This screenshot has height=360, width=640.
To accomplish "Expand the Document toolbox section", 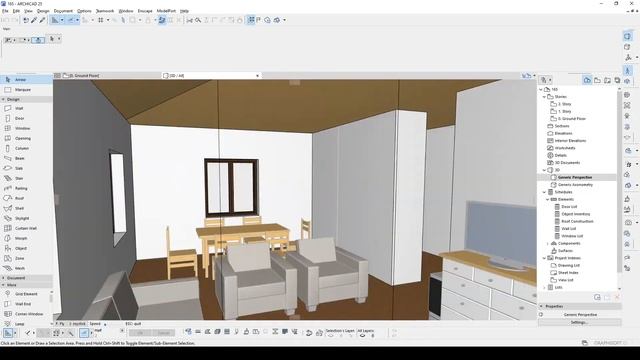I will pos(3,278).
